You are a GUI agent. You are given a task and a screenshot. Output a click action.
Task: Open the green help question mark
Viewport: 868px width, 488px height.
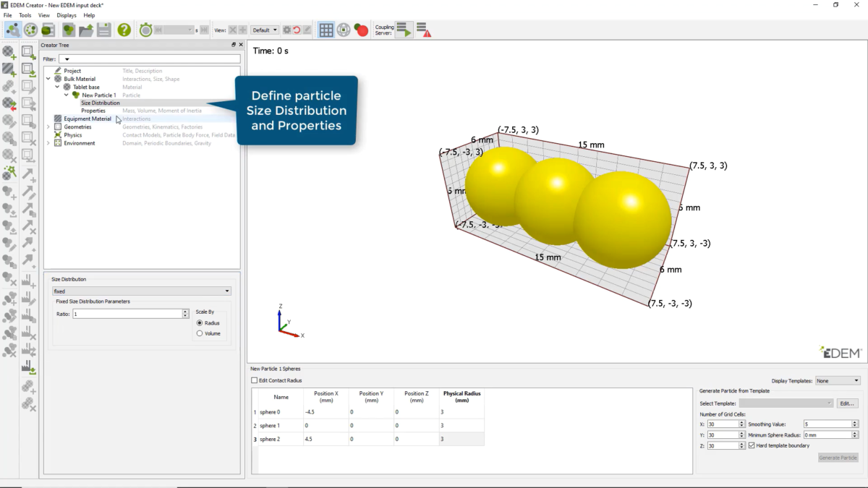[124, 30]
